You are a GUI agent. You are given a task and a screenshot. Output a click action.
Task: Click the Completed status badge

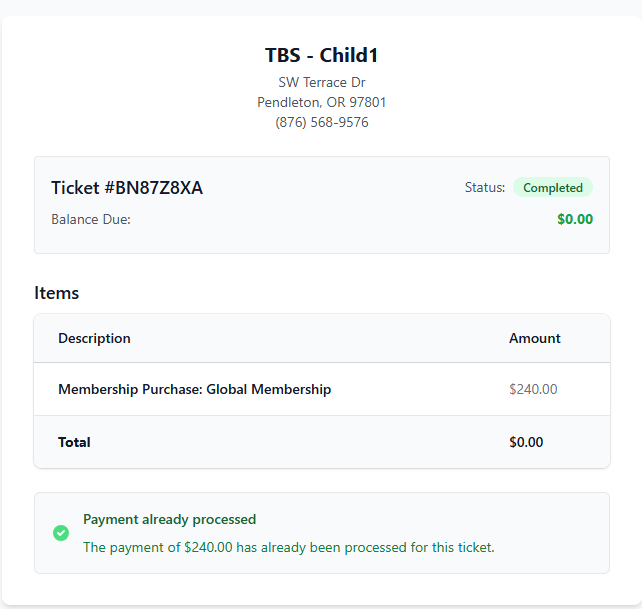coord(552,188)
